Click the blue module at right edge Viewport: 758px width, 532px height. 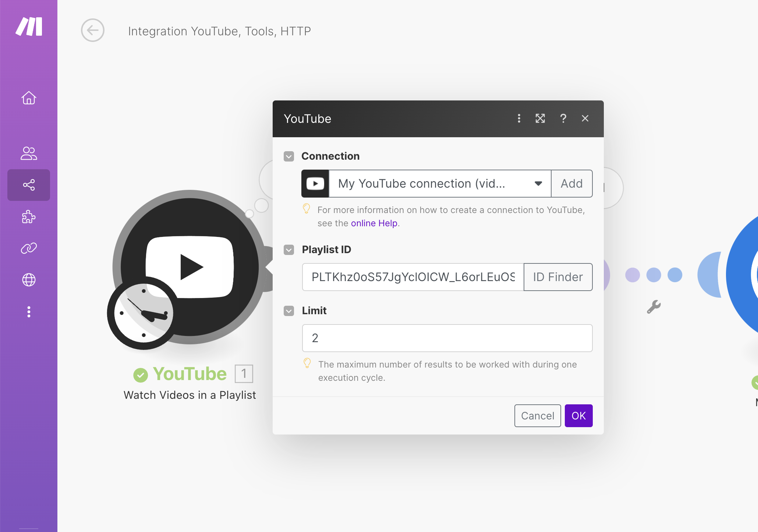tap(742, 274)
